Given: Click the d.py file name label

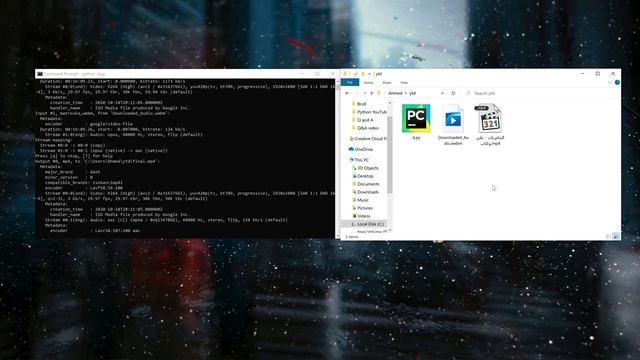Looking at the screenshot, I should click(x=416, y=138).
